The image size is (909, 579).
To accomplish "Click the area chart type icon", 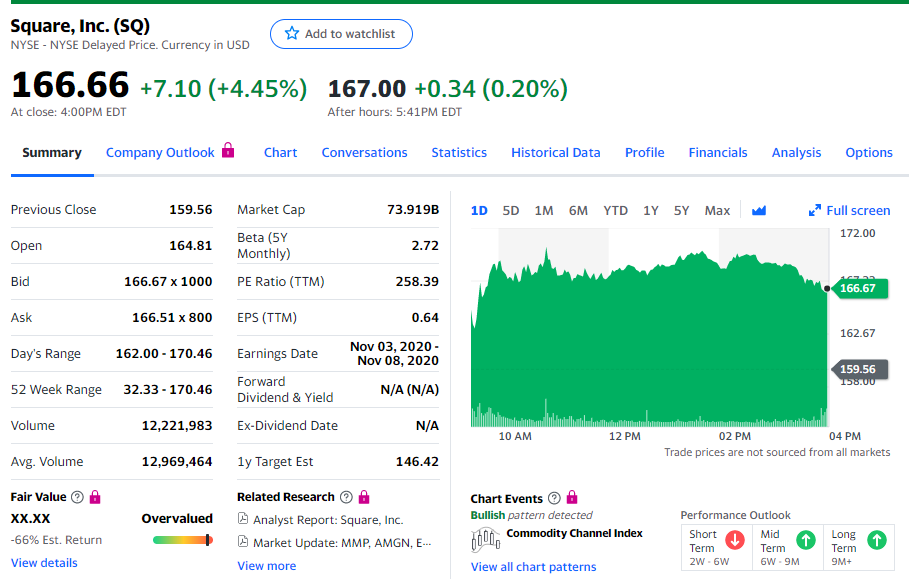I will pos(758,211).
